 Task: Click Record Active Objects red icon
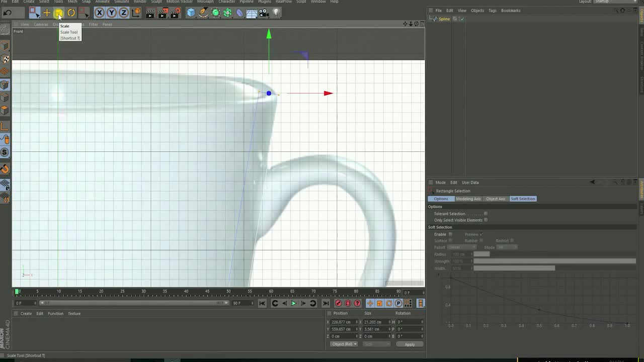[338, 303]
